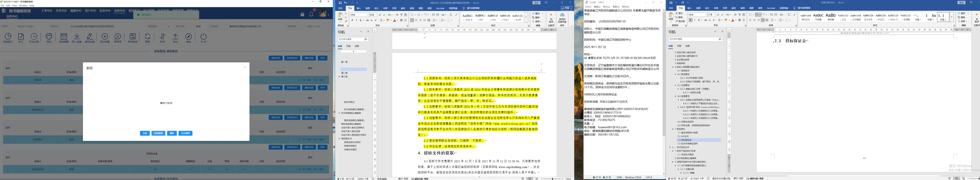The width and height of the screenshot is (980, 180).
Task: Open 信息摘要 in the bid system toolbar
Action: tap(64, 37)
